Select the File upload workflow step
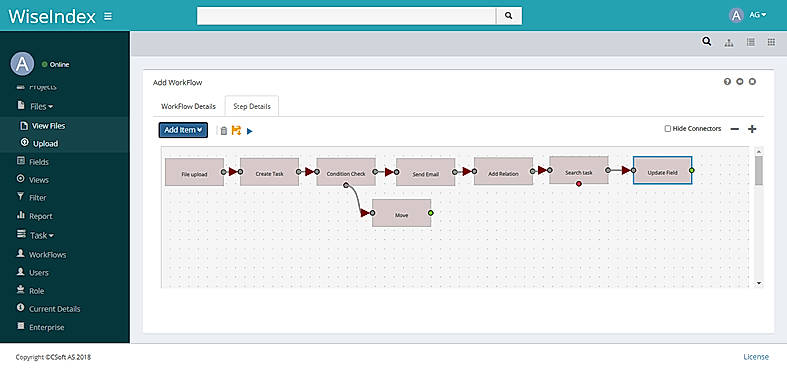This screenshot has height=368, width=787. tap(194, 172)
